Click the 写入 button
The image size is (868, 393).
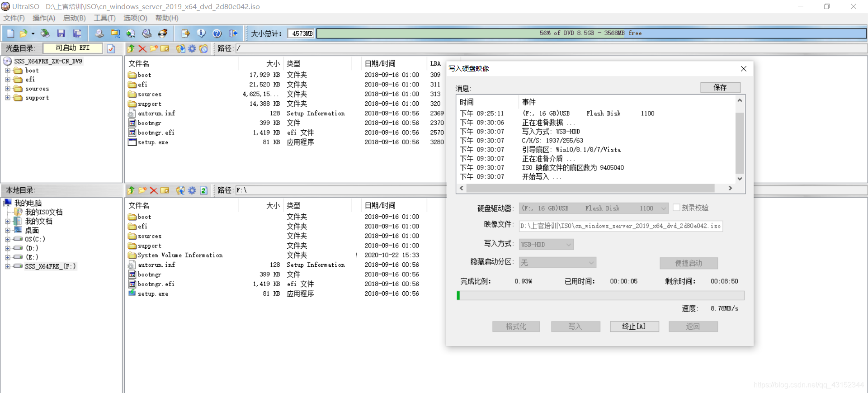pyautogui.click(x=576, y=327)
